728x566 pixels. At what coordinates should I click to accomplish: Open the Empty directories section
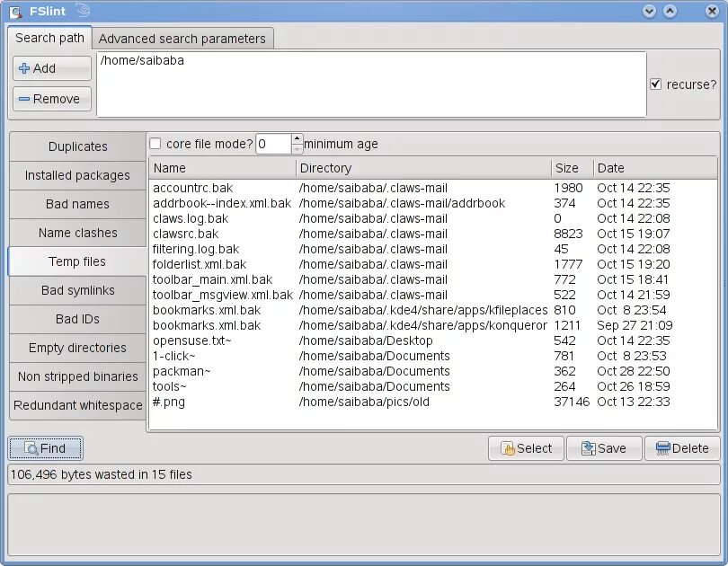coord(77,348)
